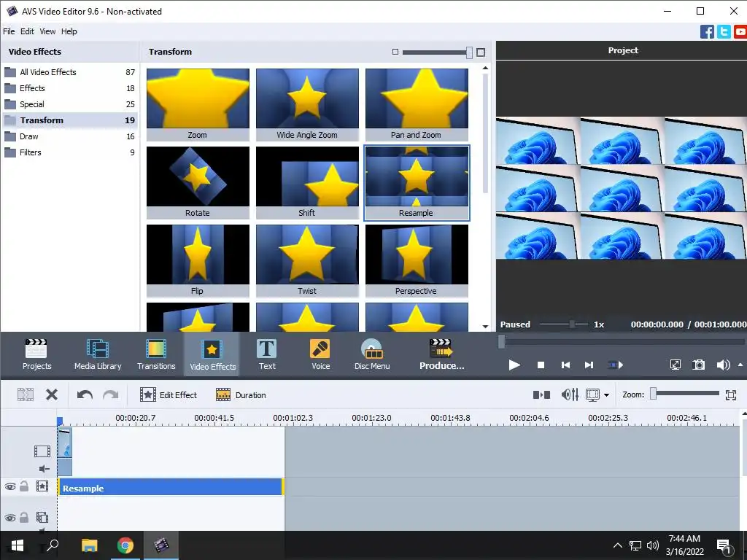Stop the preview playback

click(541, 365)
